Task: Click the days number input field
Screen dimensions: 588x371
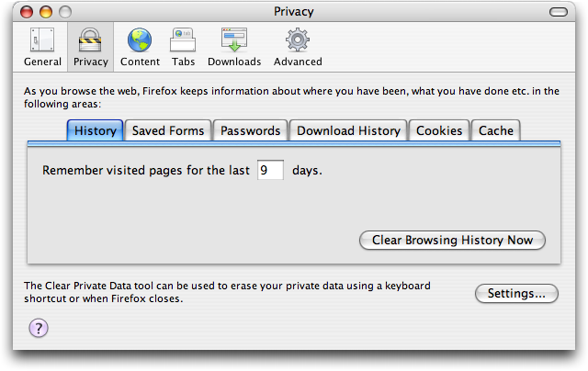Action: coord(270,170)
